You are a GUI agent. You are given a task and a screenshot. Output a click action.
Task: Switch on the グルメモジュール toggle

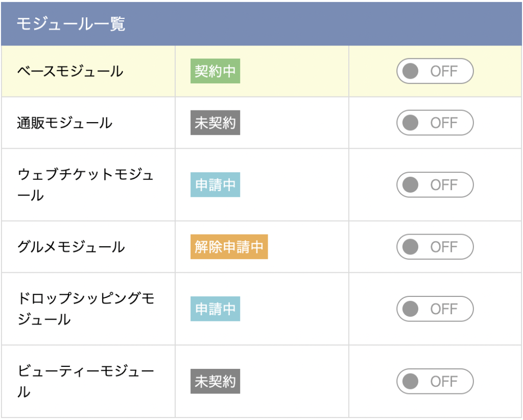pyautogui.click(x=435, y=247)
